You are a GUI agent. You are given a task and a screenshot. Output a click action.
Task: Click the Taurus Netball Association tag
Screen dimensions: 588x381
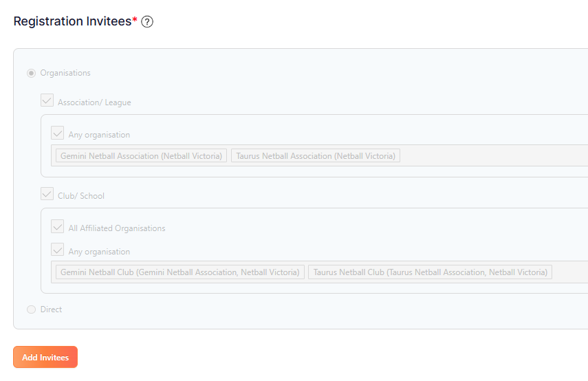click(316, 156)
